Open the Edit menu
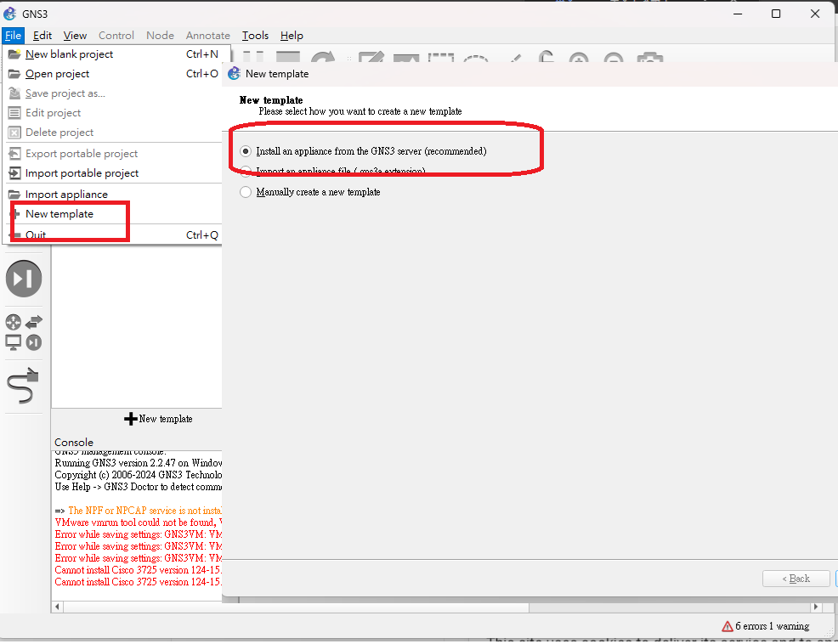Viewport: 838px width, 644px height. (x=42, y=36)
